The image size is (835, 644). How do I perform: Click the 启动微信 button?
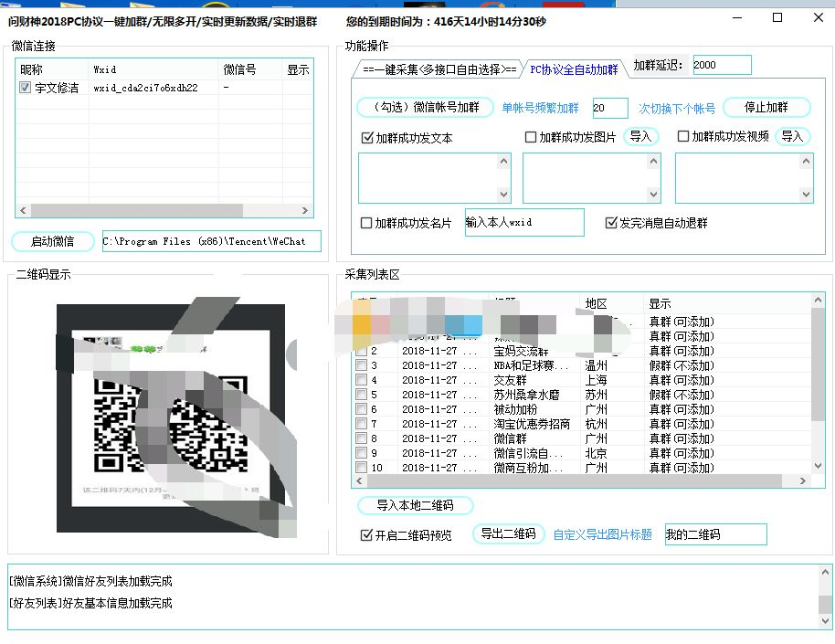pyautogui.click(x=53, y=241)
